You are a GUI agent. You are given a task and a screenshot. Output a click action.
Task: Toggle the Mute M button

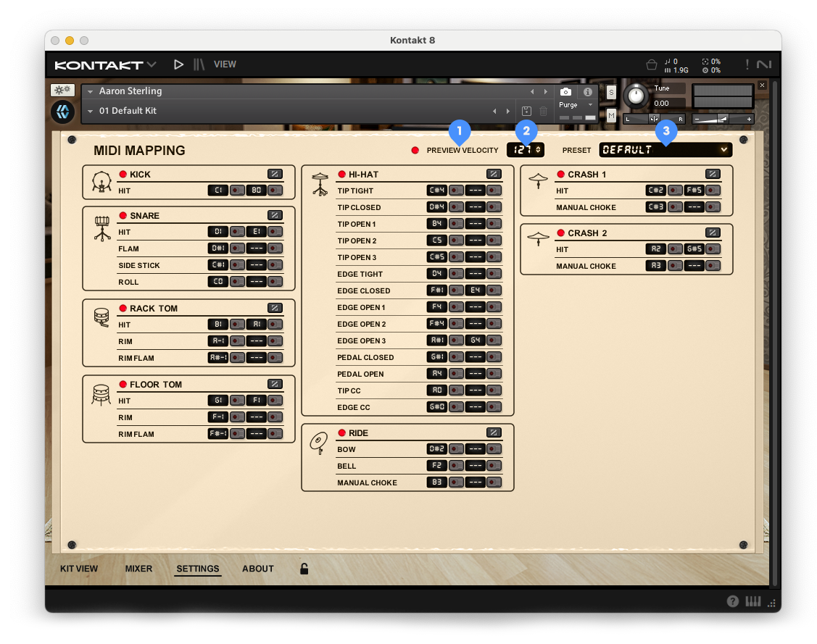pyautogui.click(x=611, y=116)
